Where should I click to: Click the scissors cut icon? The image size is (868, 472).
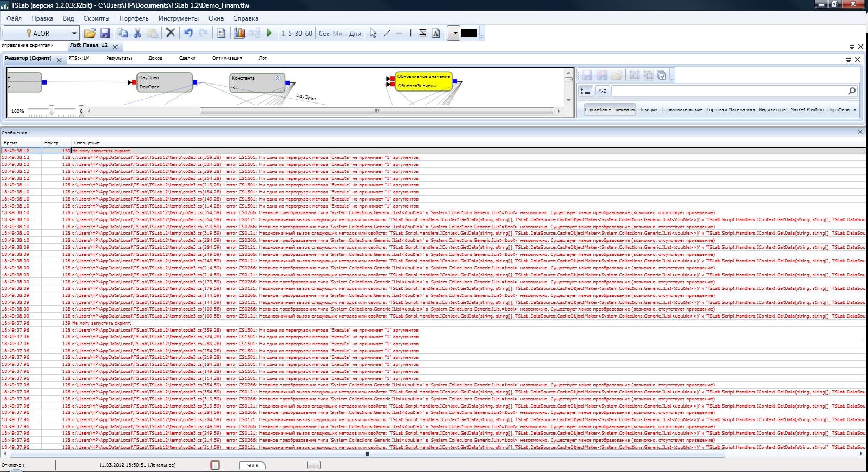coord(138,33)
